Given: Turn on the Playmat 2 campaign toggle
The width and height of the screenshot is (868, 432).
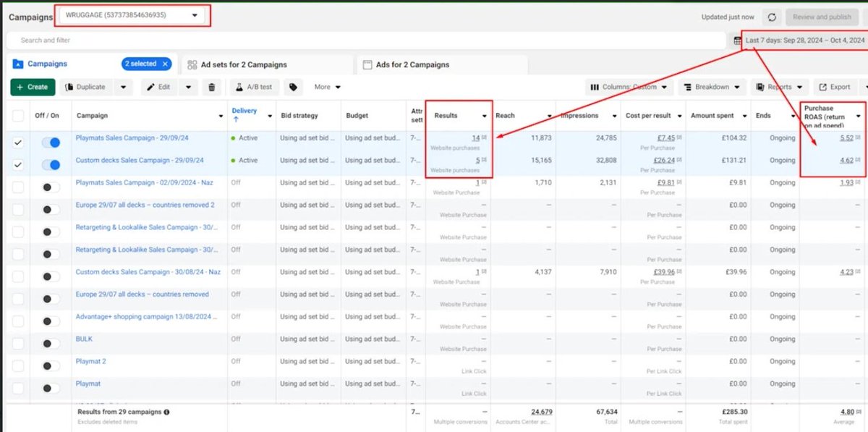Looking at the screenshot, I should pos(51,366).
